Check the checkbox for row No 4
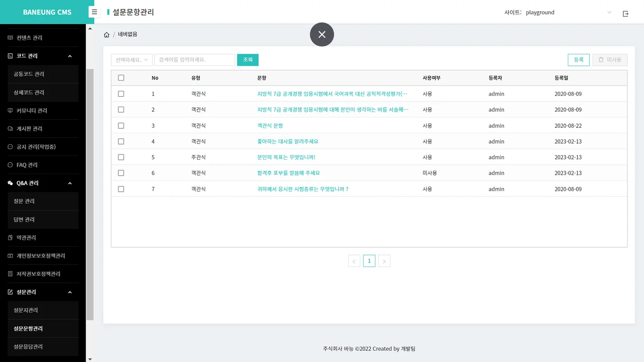The image size is (644, 362). [x=121, y=141]
